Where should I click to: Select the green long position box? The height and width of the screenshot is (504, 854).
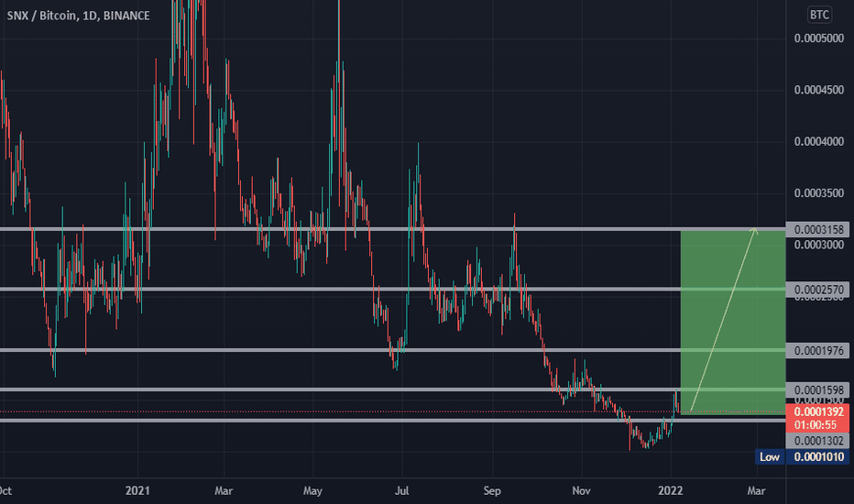click(733, 323)
